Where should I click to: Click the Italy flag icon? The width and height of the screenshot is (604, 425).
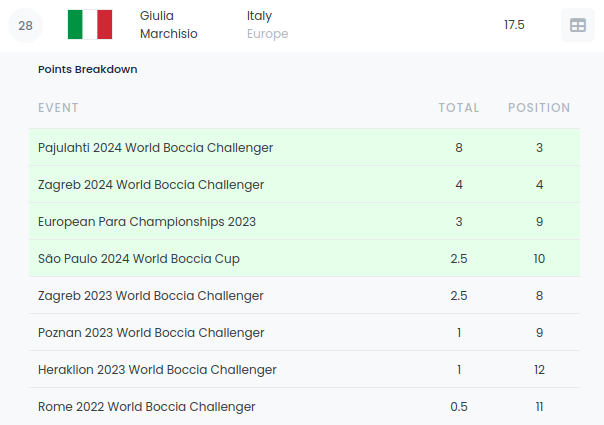[x=90, y=25]
